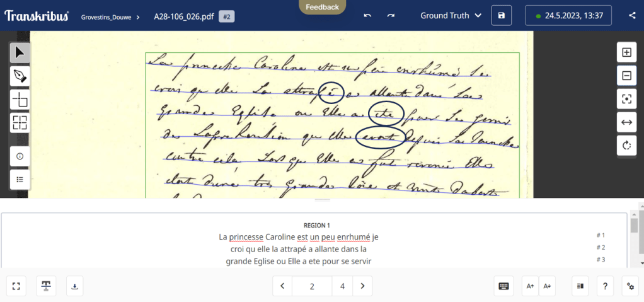Click the zoom out minus icon
644x302 pixels.
click(x=626, y=76)
